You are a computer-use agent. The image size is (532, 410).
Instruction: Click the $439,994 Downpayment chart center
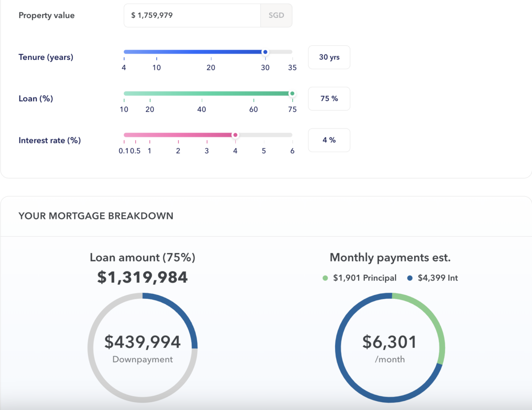(142, 348)
